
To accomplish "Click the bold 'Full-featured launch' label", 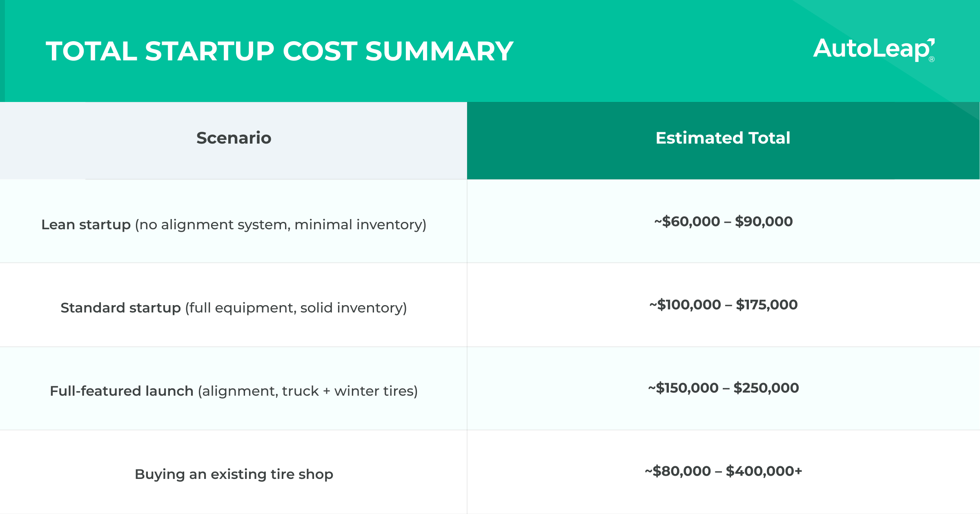I will tap(121, 391).
